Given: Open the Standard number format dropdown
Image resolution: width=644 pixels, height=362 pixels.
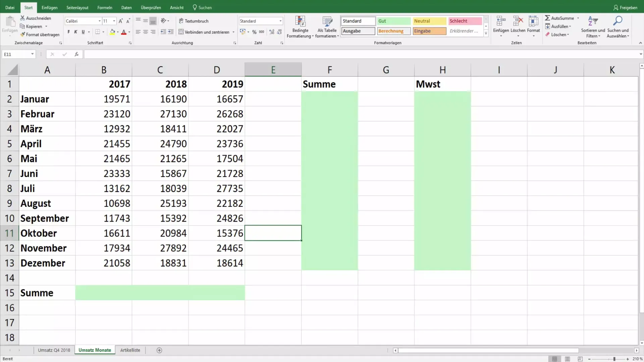Looking at the screenshot, I should 280,21.
